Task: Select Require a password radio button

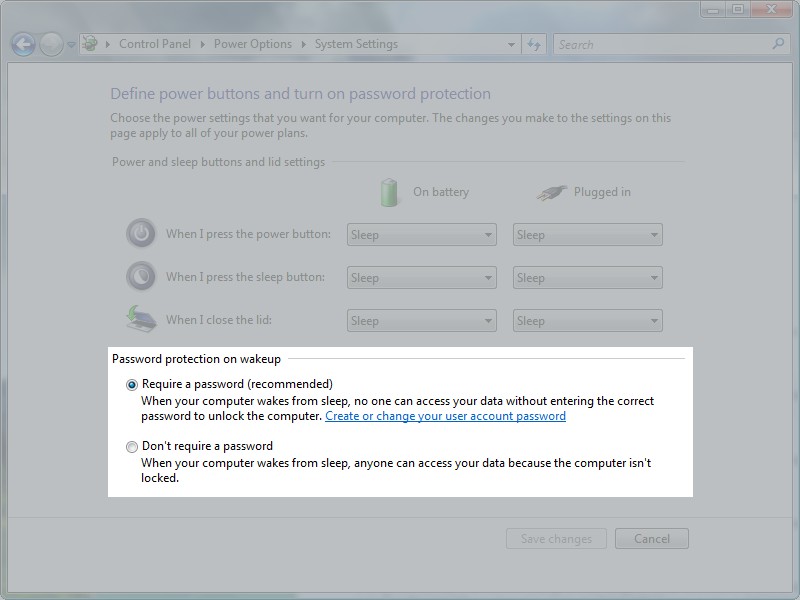Action: pos(132,385)
